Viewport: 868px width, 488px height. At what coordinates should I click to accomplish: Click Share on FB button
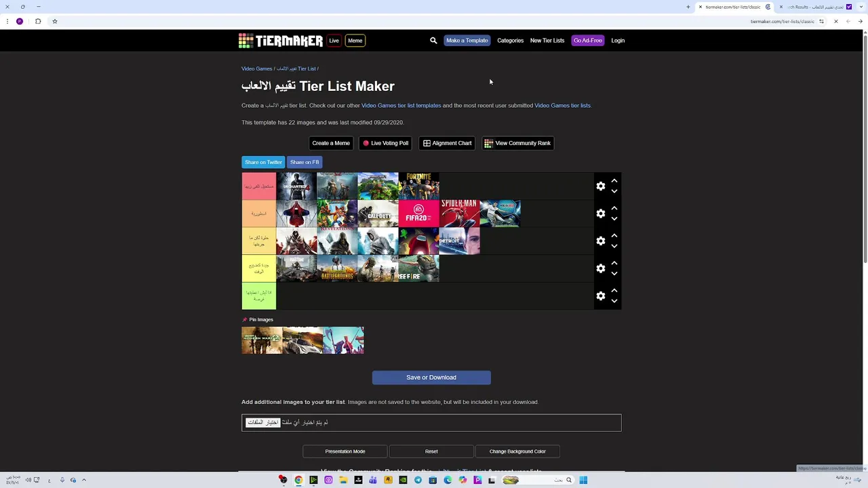click(304, 162)
